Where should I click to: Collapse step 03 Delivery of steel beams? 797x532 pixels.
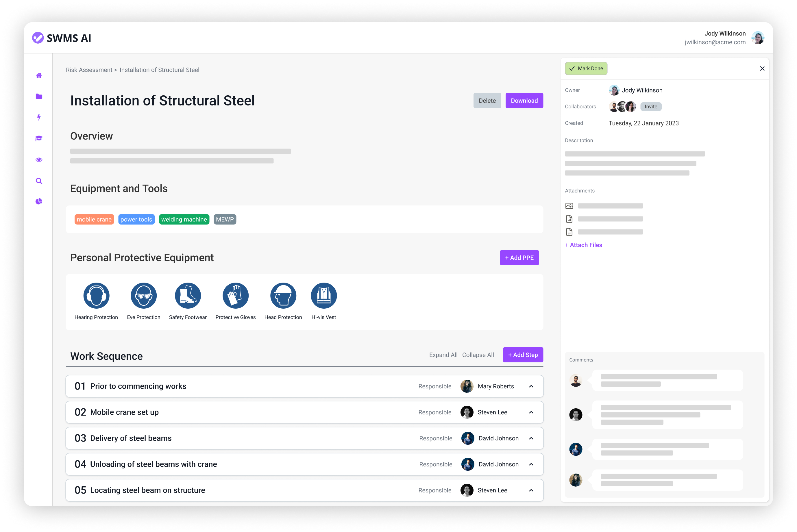(531, 438)
